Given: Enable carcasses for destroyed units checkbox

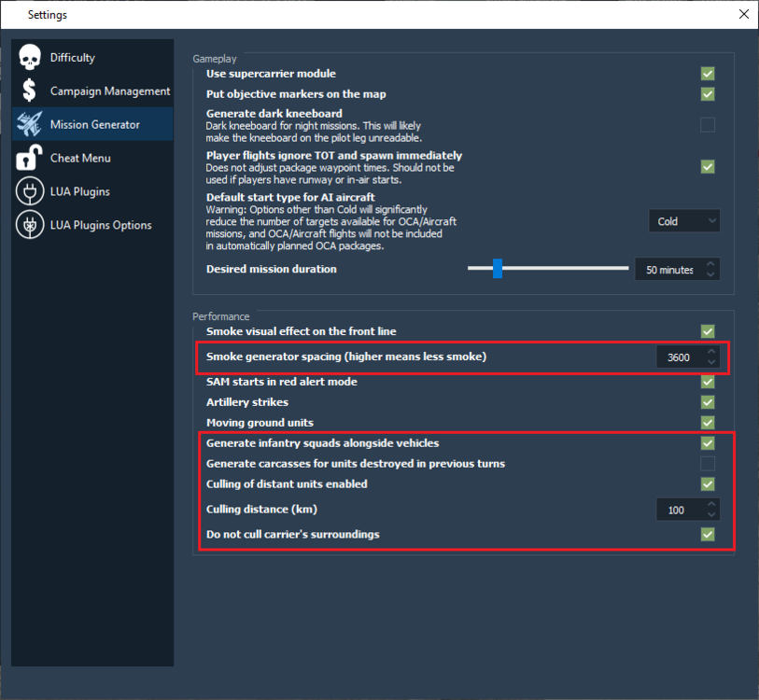Looking at the screenshot, I should click(x=708, y=464).
